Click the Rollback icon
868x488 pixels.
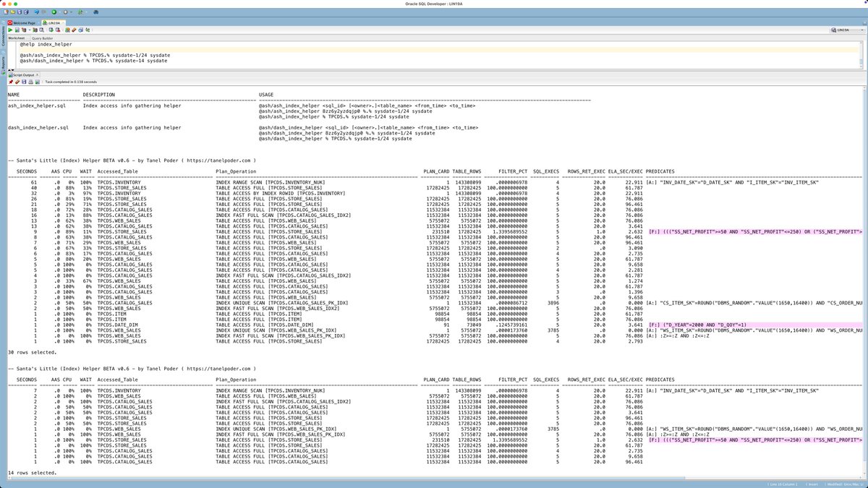[58, 30]
